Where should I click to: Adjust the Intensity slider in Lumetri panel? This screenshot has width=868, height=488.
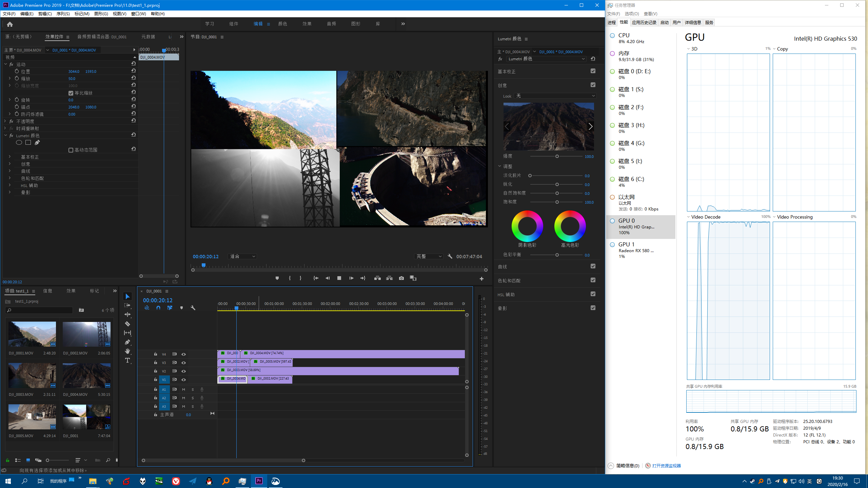point(556,156)
